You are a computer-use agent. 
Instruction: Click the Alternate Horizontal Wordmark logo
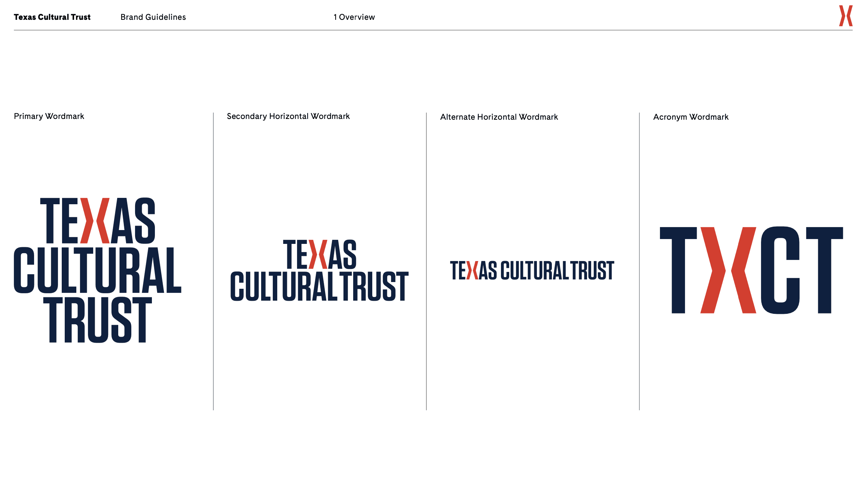(x=532, y=270)
